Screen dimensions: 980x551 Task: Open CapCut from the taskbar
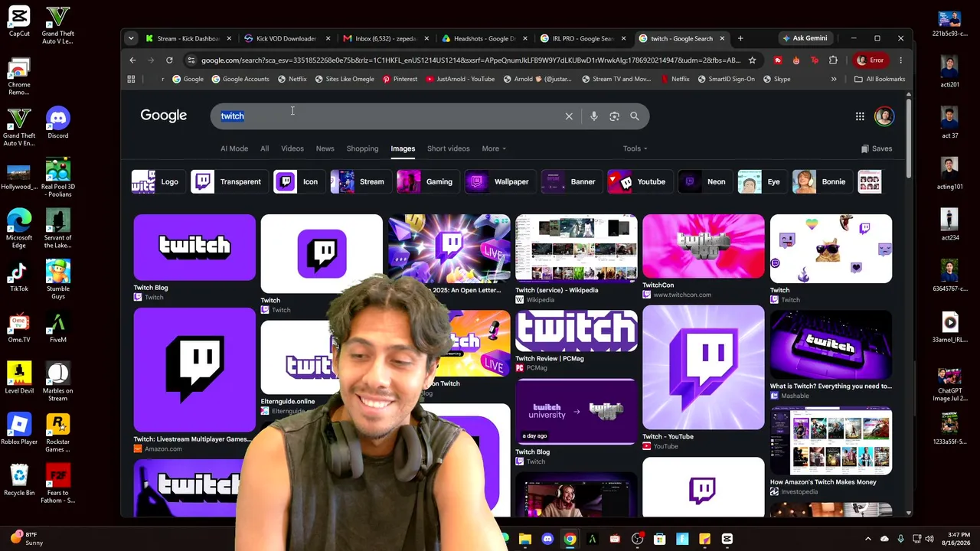(727, 540)
